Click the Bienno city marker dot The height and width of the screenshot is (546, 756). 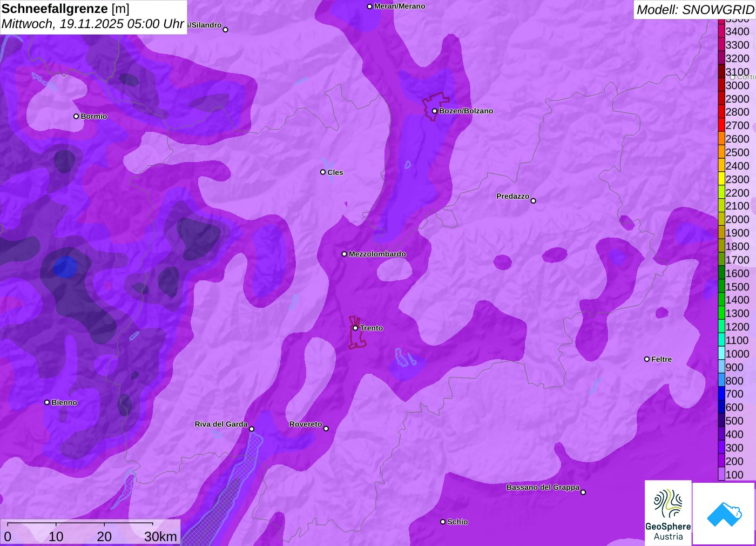(47, 402)
